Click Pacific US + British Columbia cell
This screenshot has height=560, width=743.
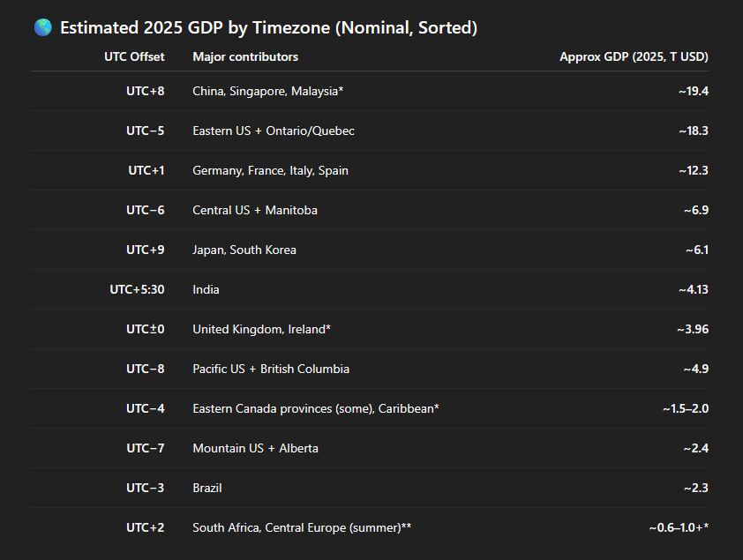(x=271, y=370)
